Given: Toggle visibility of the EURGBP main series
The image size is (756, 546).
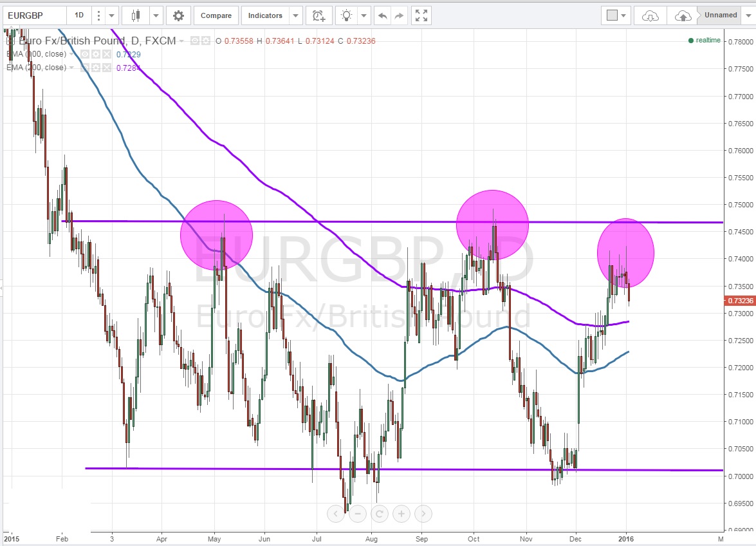Looking at the screenshot, I should coord(193,41).
